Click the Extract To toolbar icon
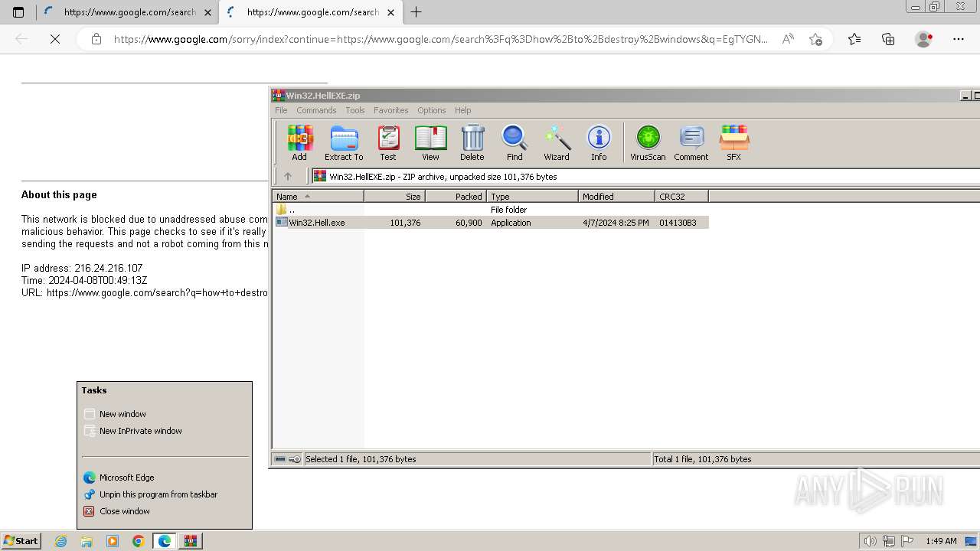This screenshot has height=551, width=980. (x=344, y=143)
